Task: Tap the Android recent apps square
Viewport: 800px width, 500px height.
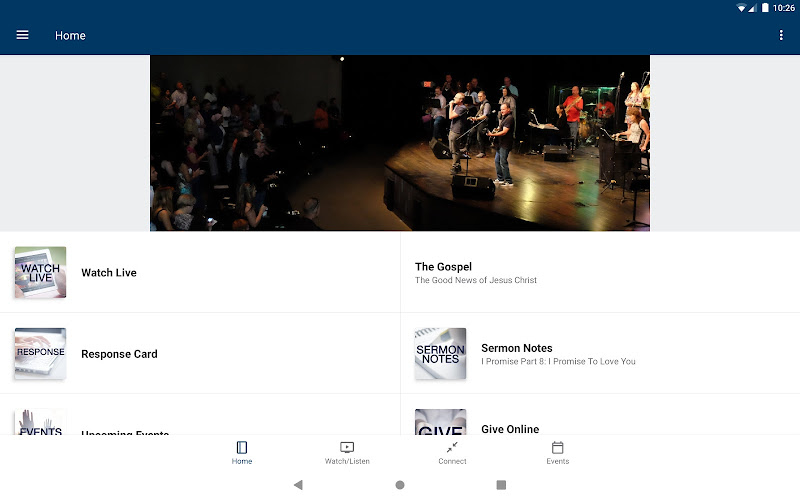Action: (501, 485)
